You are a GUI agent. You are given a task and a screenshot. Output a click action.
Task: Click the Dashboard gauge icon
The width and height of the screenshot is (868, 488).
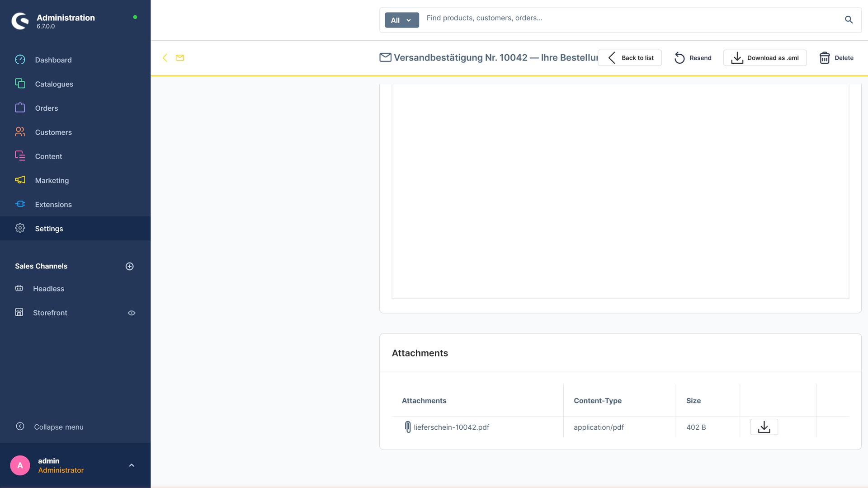pyautogui.click(x=20, y=60)
